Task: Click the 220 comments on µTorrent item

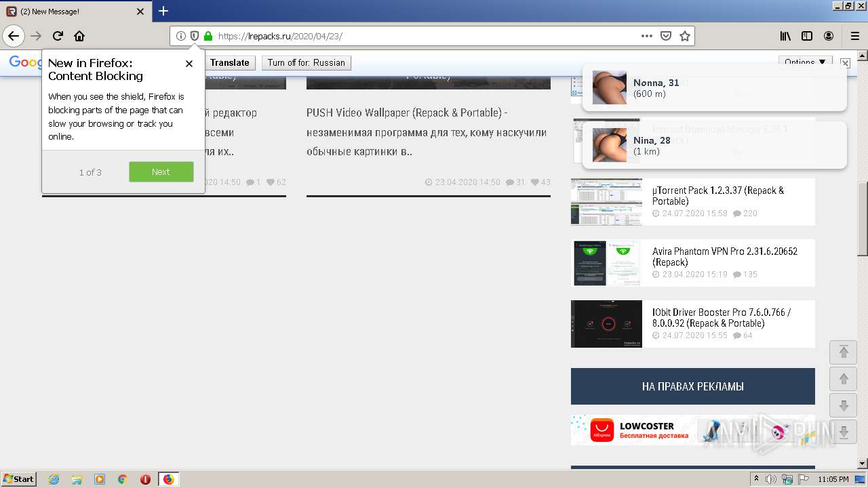Action: (x=745, y=213)
